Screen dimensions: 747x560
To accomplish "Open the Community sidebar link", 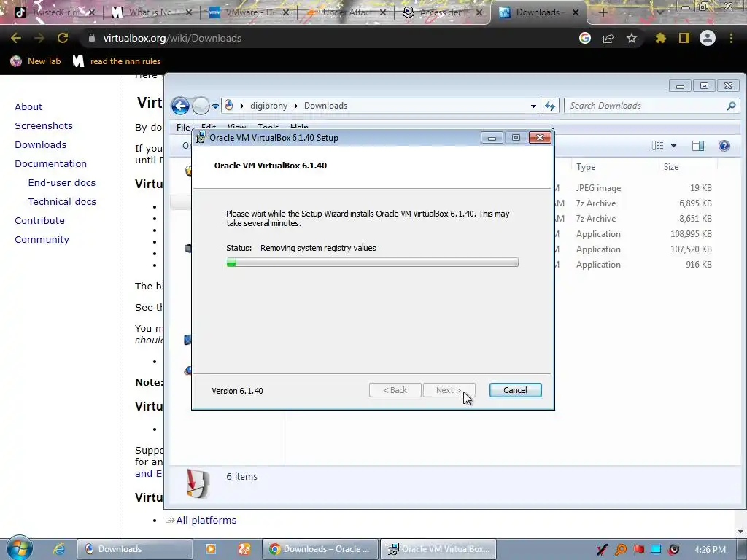I will (42, 240).
